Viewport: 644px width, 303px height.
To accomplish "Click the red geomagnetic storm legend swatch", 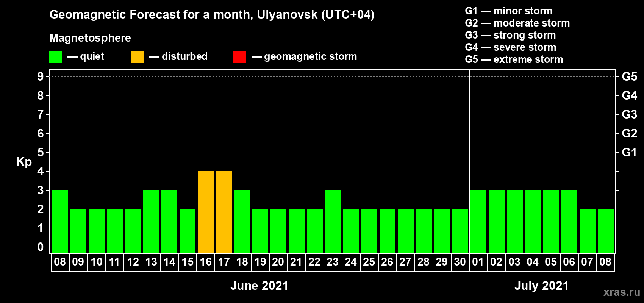I will pos(239,57).
